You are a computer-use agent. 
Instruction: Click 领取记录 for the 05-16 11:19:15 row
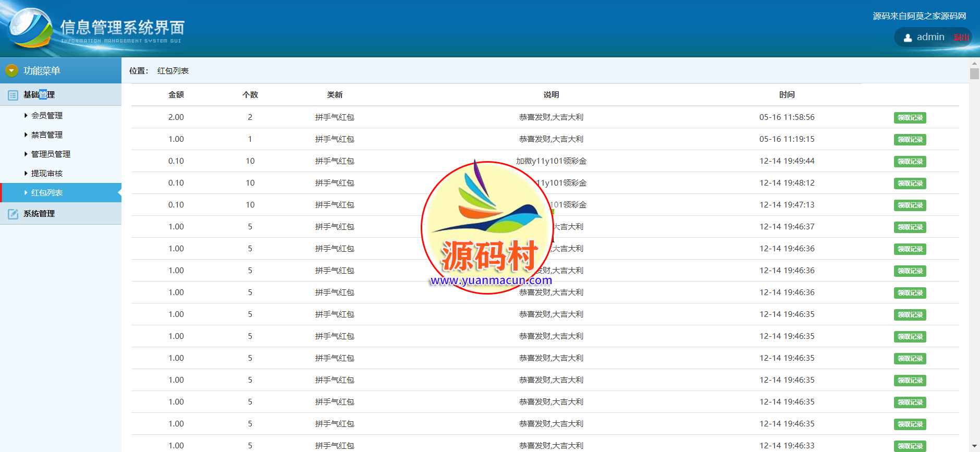[x=910, y=140]
